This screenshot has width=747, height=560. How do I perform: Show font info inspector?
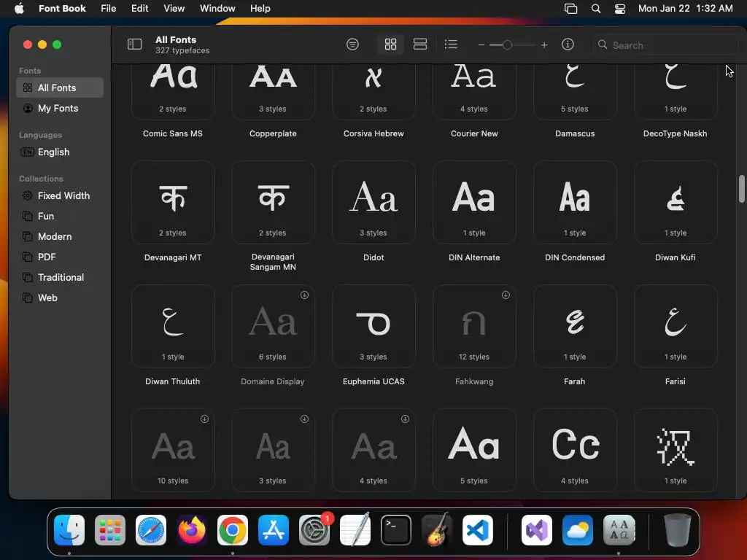tap(568, 44)
